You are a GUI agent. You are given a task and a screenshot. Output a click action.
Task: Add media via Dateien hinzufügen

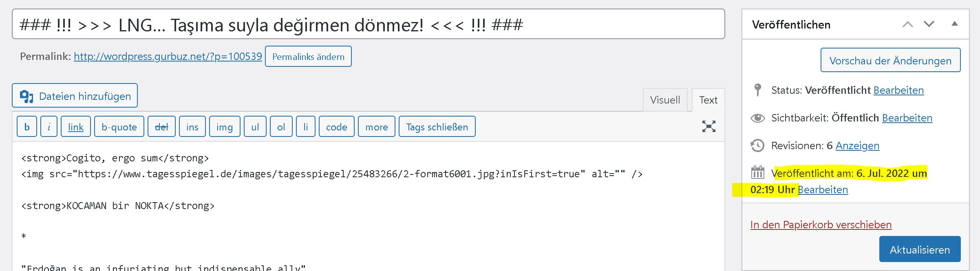(x=75, y=96)
